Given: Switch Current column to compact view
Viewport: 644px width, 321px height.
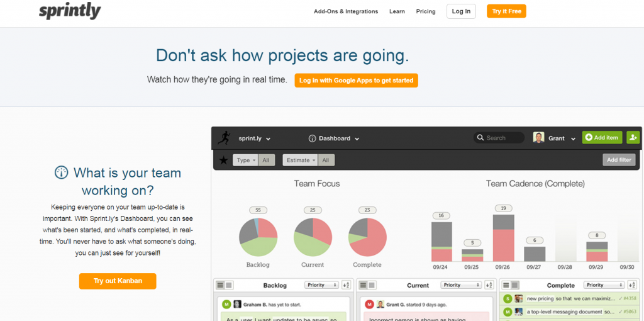Looking at the screenshot, I should coord(372,285).
